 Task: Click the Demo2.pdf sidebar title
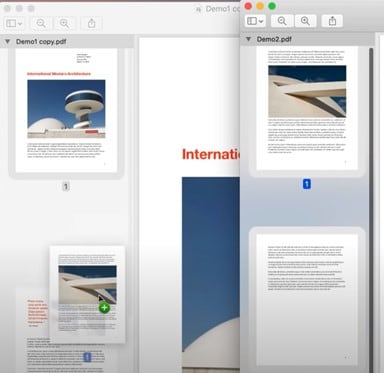click(x=274, y=39)
